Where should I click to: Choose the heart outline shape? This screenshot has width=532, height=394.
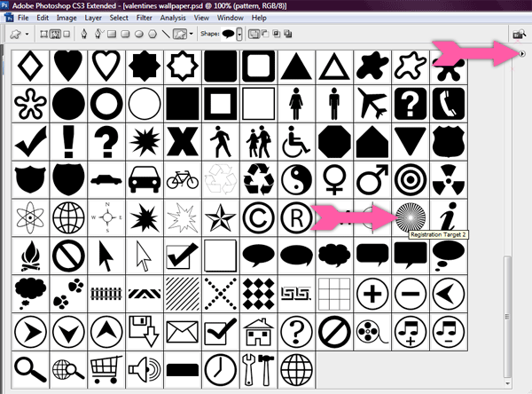[x=106, y=66]
